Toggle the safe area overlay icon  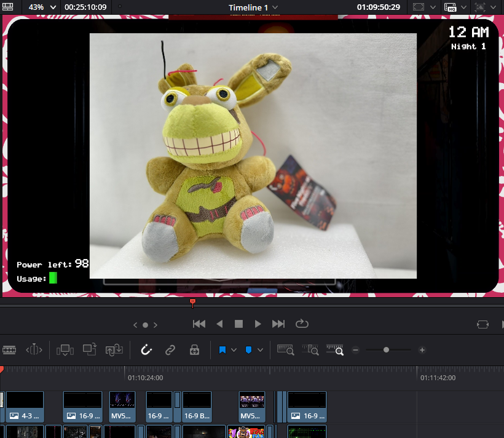coord(418,7)
